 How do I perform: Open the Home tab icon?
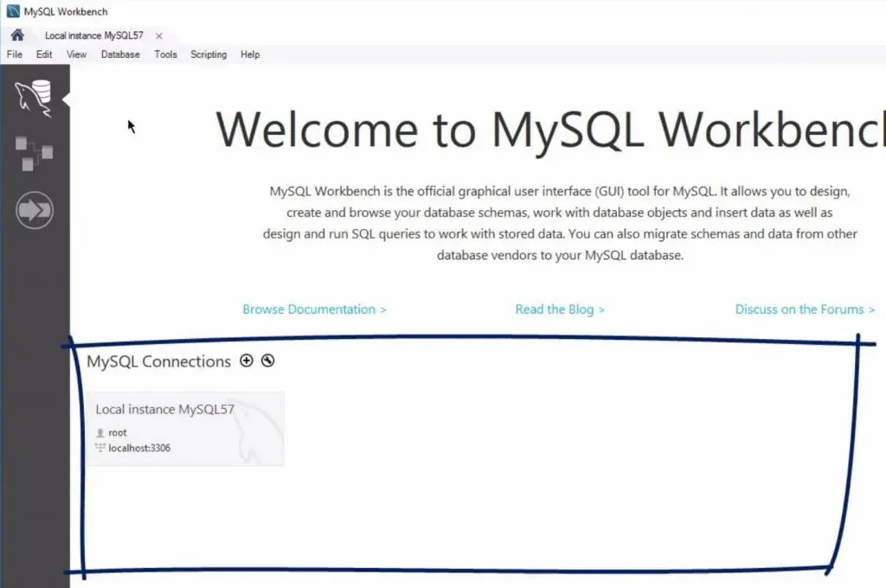[x=16, y=35]
